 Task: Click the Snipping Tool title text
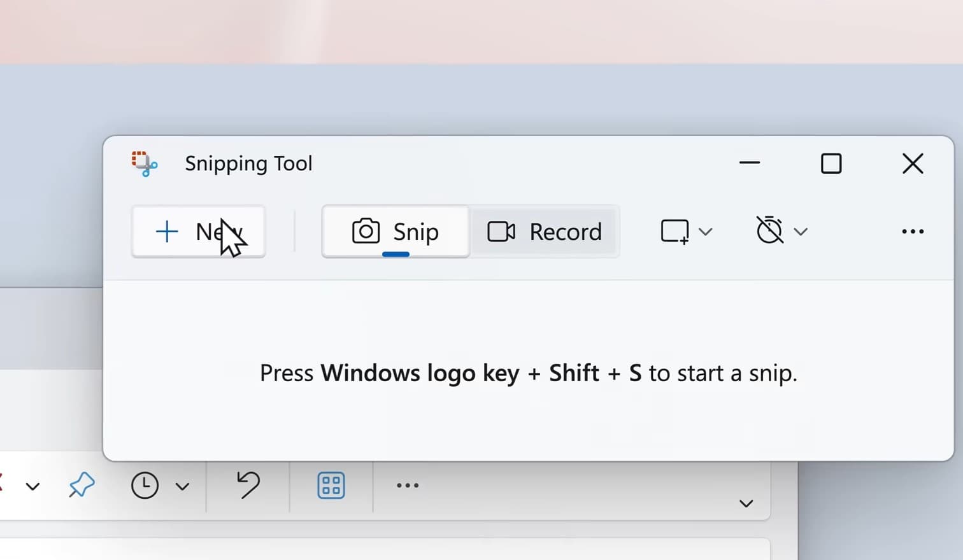248,164
